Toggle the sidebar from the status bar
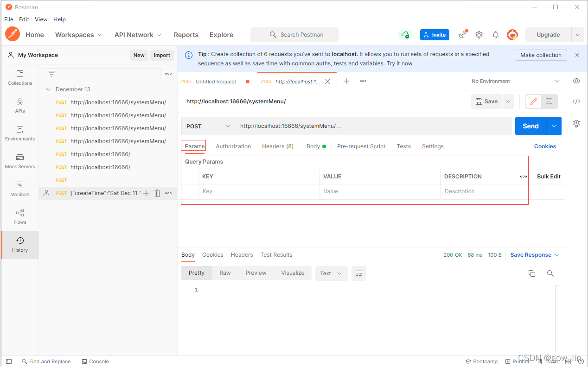 (x=8, y=361)
